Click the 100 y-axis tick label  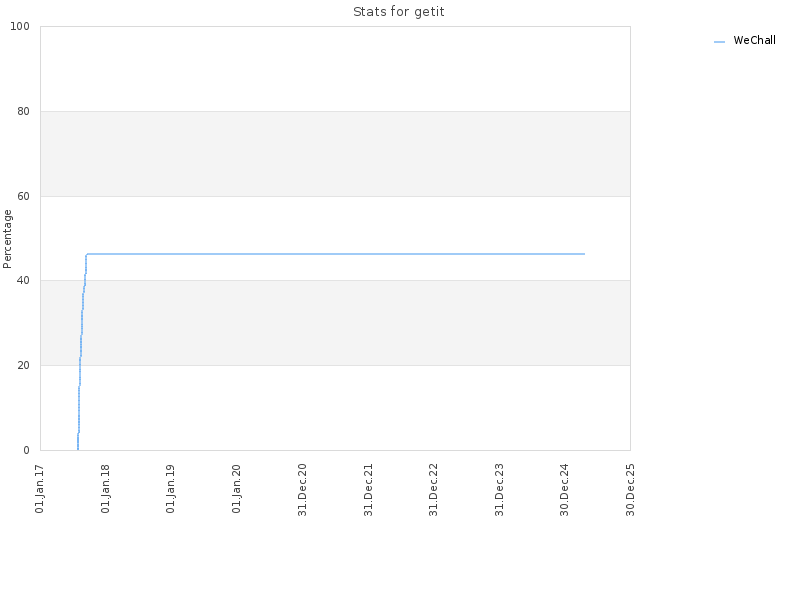pyautogui.click(x=20, y=26)
